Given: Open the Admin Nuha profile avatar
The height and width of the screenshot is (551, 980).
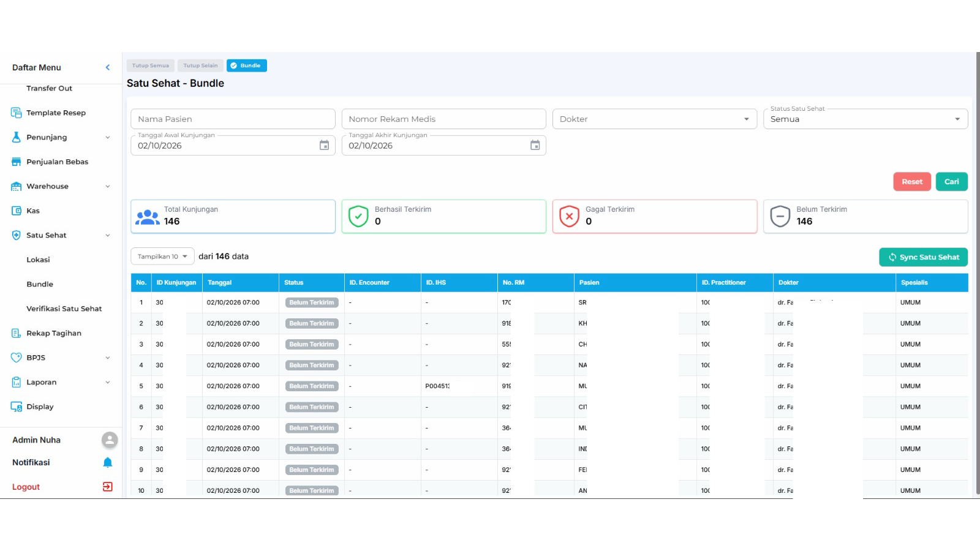Looking at the screenshot, I should click(x=110, y=440).
